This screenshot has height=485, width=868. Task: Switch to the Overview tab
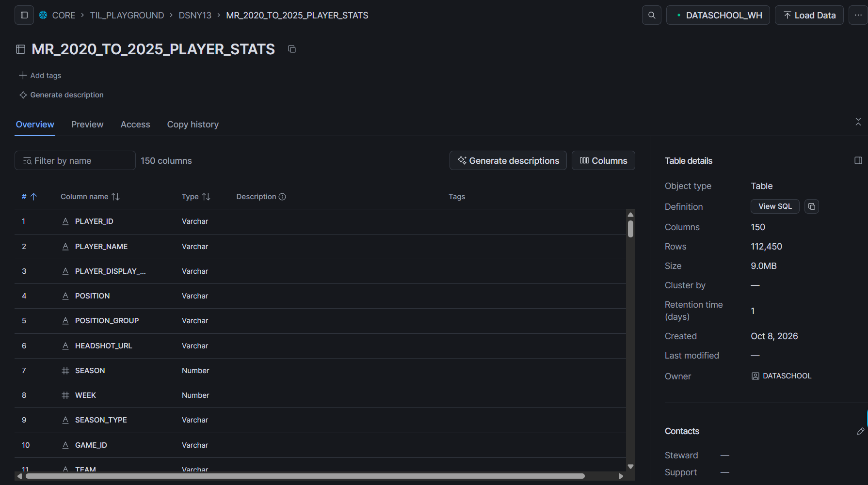(35, 125)
